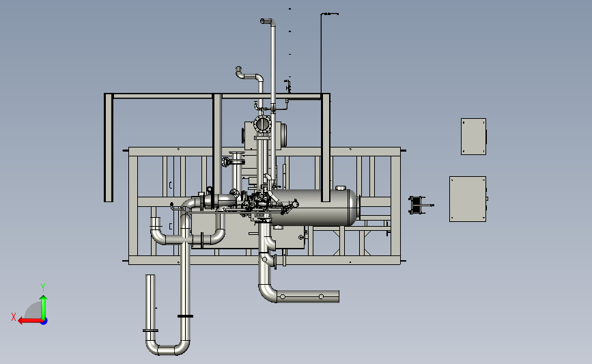592x364 pixels.
Task: Click the red X axis arrow of the triad
Action: (30, 321)
